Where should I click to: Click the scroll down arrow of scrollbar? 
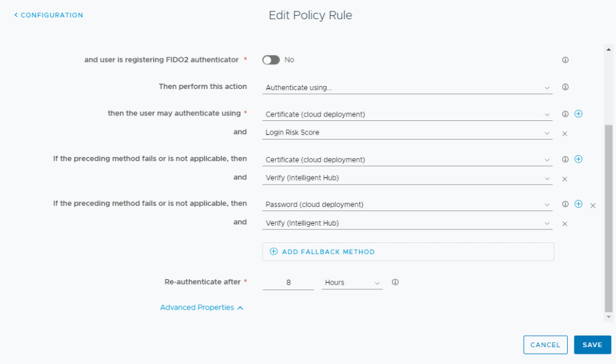(x=609, y=317)
